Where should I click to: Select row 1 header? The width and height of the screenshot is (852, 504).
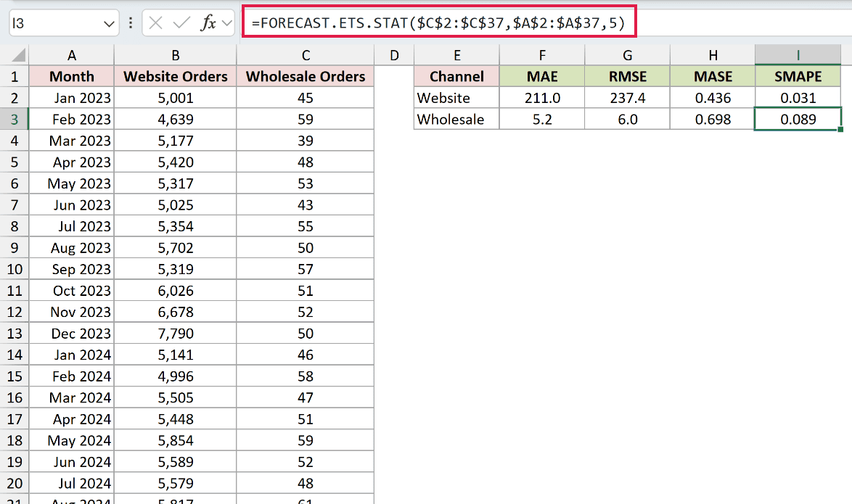(x=14, y=77)
